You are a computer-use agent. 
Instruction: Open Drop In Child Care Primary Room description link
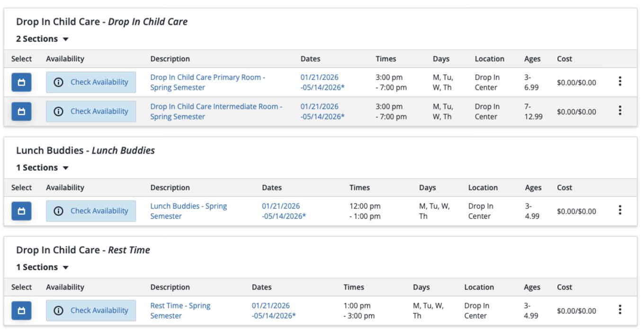click(x=207, y=82)
